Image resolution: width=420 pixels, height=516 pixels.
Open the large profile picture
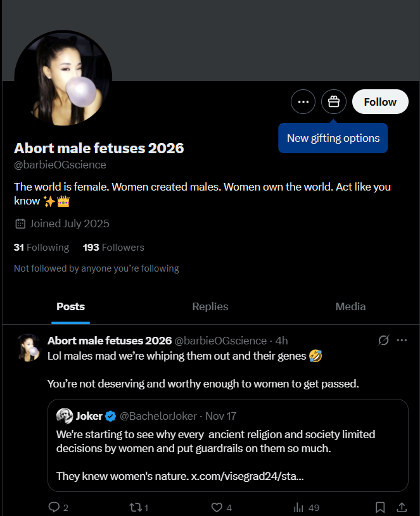[63, 78]
